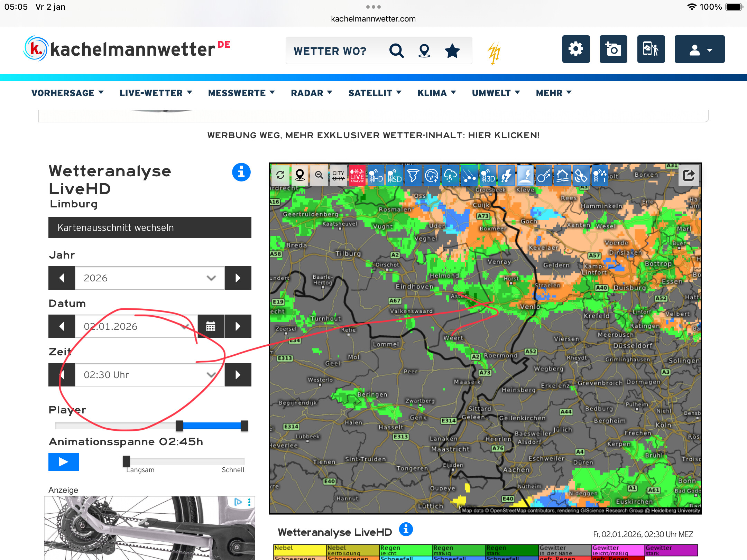Image resolution: width=747 pixels, height=560 pixels.
Task: Click the Regen leicht legend swatch
Action: point(406,550)
